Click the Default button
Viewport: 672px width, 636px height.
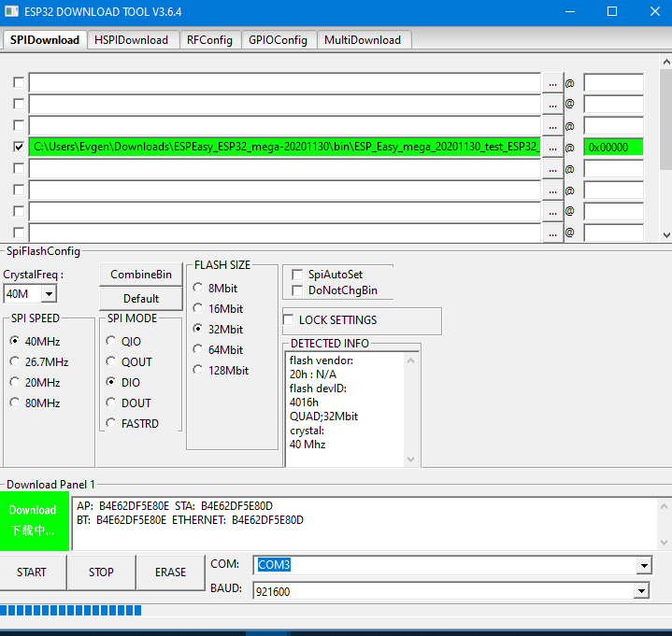click(141, 299)
